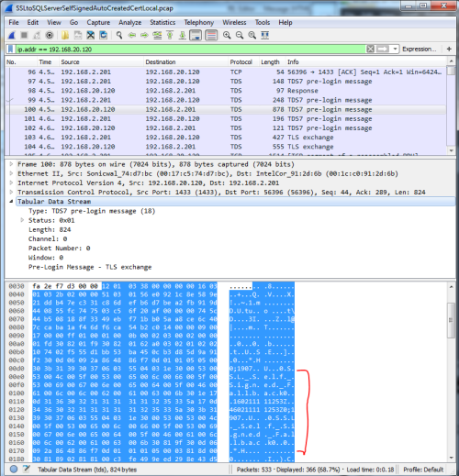Click the packet list vertical scrollbar thumb
This screenshot has width=459, height=476.
coord(451,71)
